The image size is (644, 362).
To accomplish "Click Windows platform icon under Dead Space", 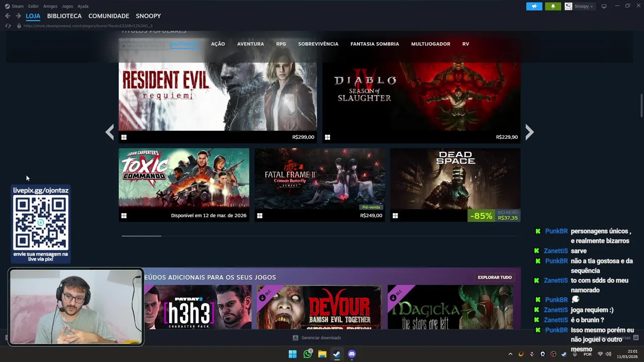I will click(395, 216).
